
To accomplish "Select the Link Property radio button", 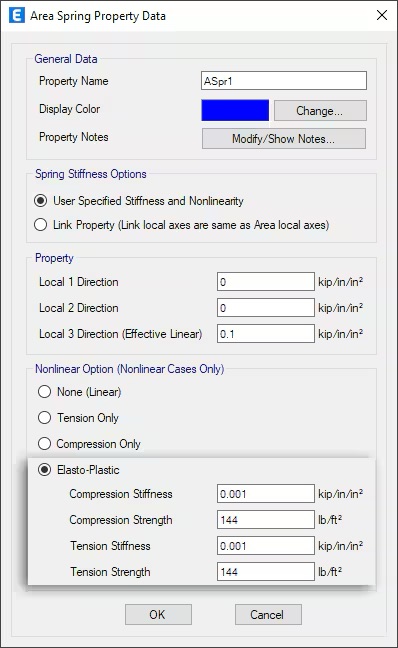I will pyautogui.click(x=41, y=225).
